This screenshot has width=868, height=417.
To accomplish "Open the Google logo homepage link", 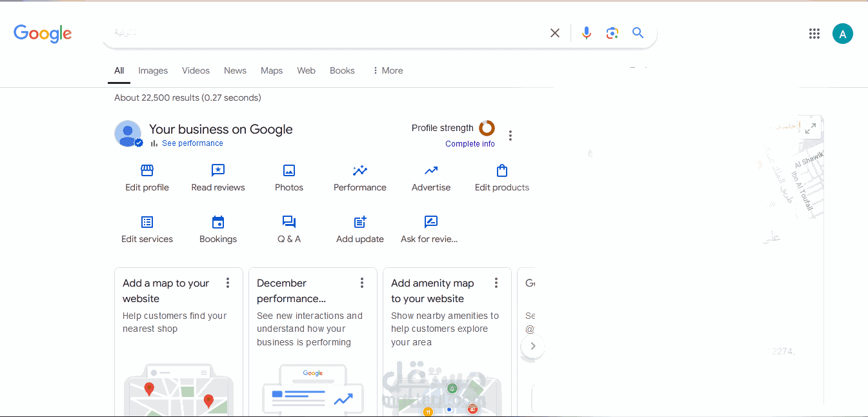I will [x=43, y=34].
